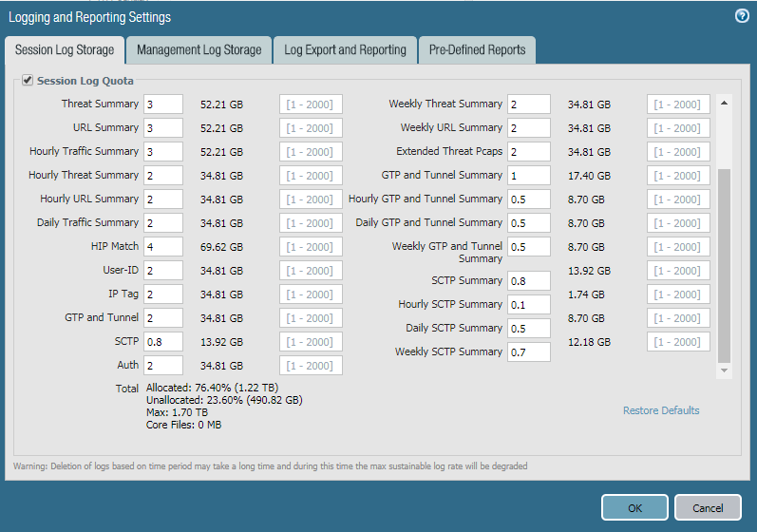Click the Weekly Threat Summary max days field
This screenshot has width=757, height=532.
pyautogui.click(x=678, y=104)
